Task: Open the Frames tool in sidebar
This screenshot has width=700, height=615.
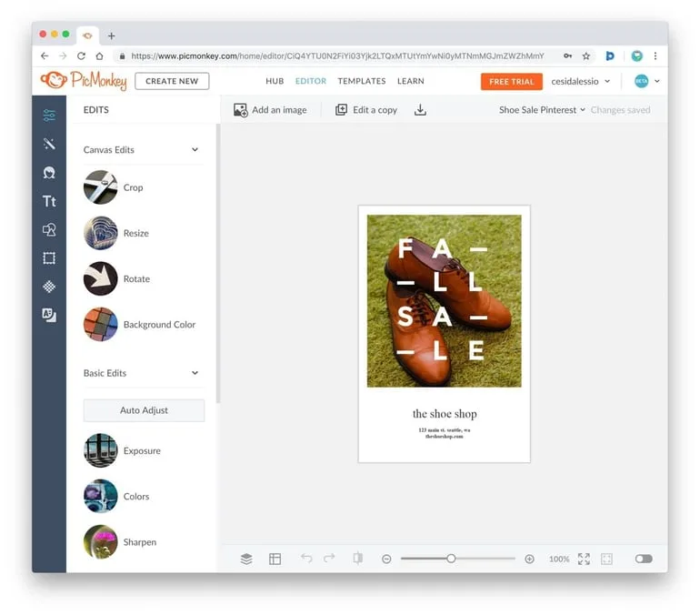Action: [49, 258]
